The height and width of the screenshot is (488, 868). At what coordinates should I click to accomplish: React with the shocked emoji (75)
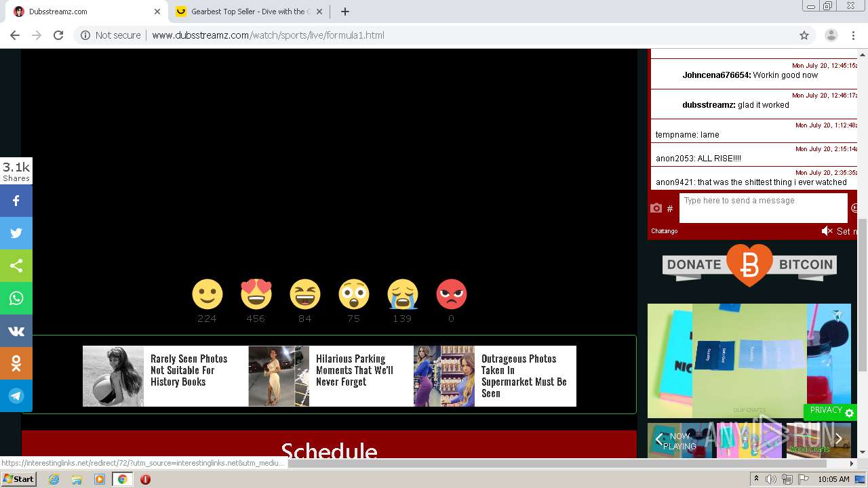pyautogui.click(x=353, y=295)
